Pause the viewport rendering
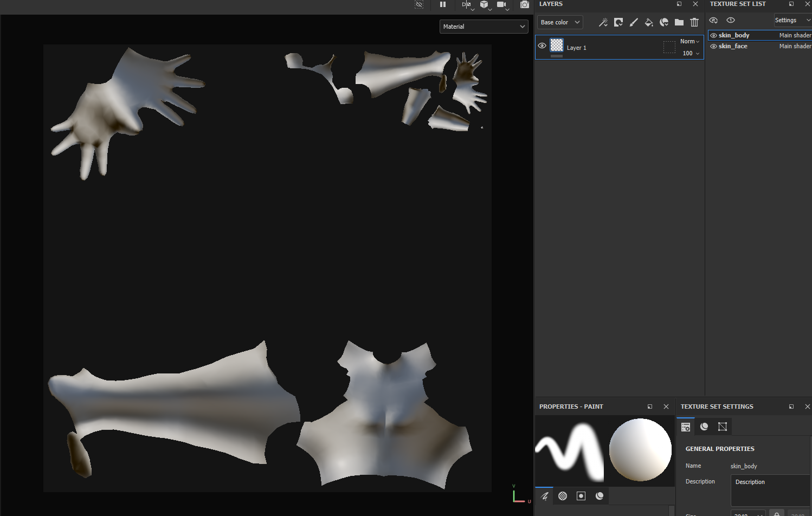 coord(443,4)
